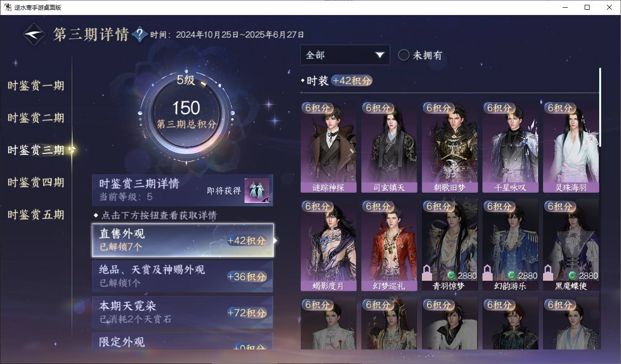Click the back arrow diamond icon
This screenshot has height=364, width=621.
point(34,34)
